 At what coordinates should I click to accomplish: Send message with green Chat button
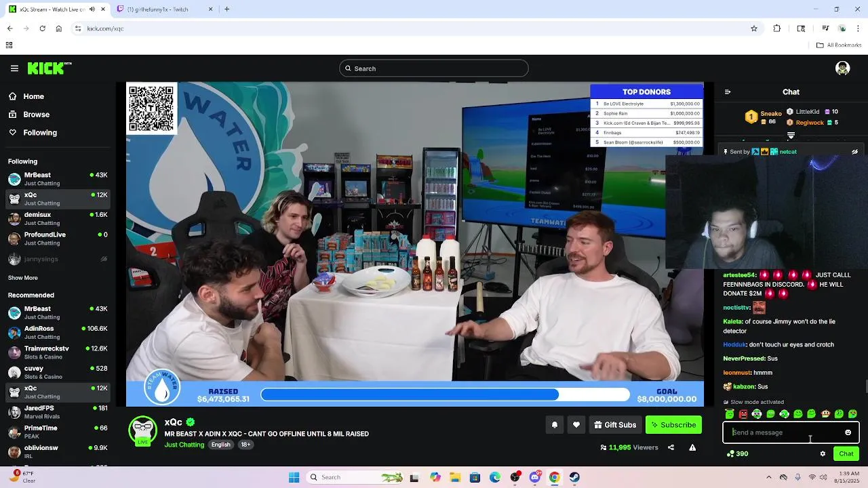846,454
